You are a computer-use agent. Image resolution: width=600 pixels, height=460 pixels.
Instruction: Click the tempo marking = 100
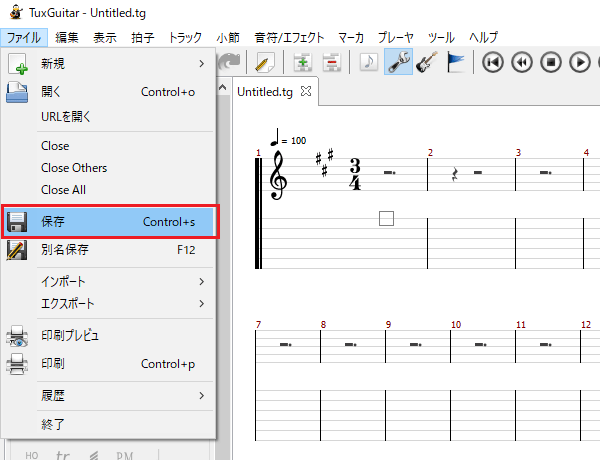(x=289, y=138)
